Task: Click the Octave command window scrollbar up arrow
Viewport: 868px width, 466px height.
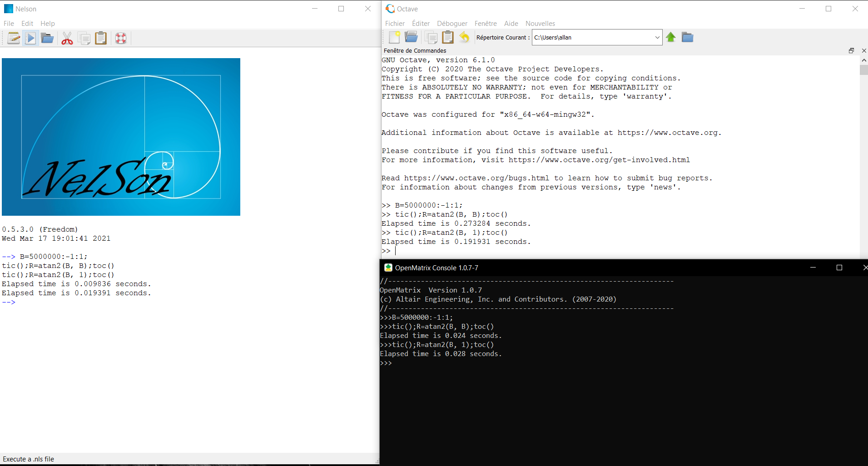Action: coord(864,60)
